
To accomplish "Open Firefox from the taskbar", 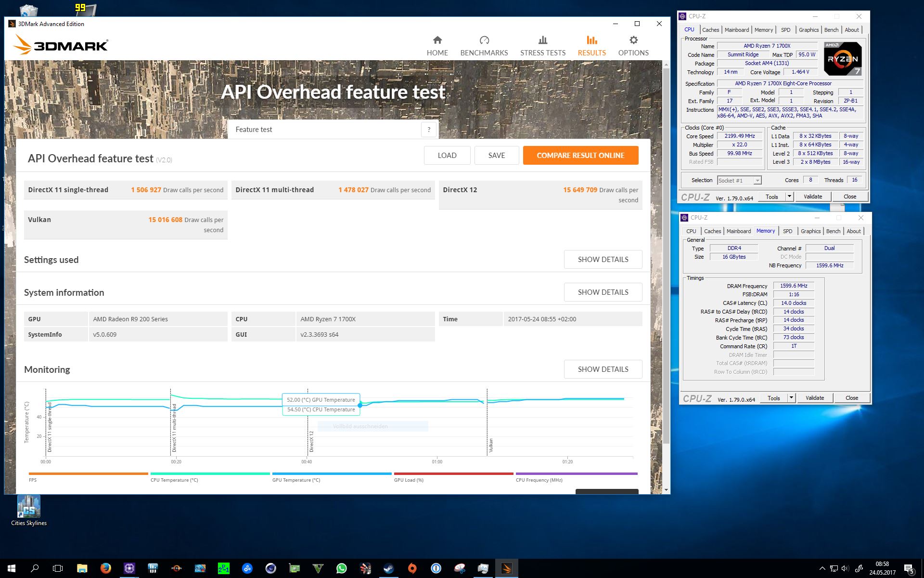I will coord(105,568).
